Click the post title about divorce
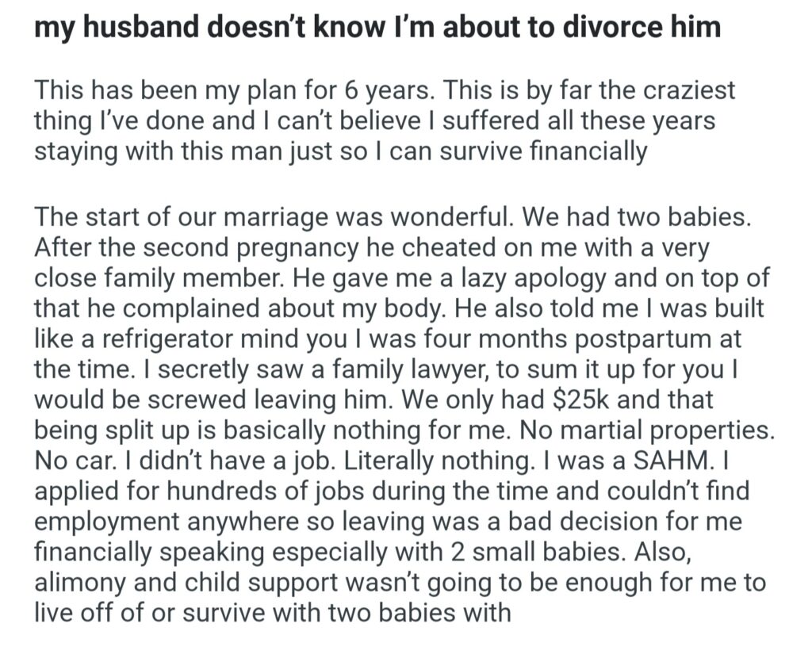Viewport: 812px width, 658px height. [377, 29]
